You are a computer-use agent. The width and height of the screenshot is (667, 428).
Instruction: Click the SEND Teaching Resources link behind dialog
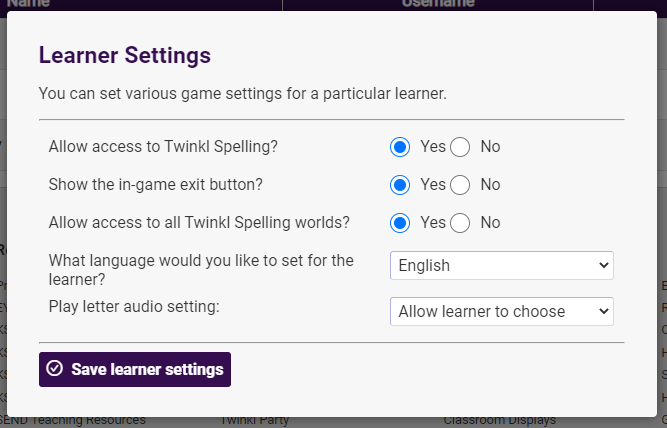(72, 421)
